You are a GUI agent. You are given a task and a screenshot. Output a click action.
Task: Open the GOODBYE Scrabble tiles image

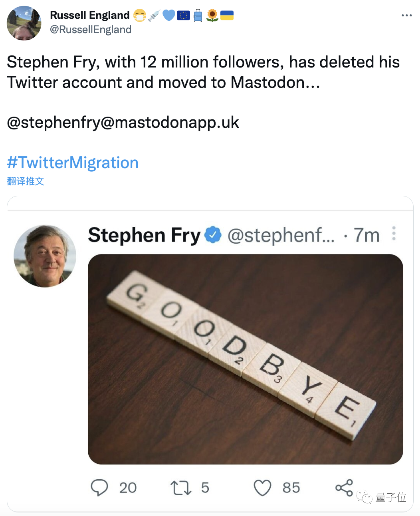tap(245, 359)
